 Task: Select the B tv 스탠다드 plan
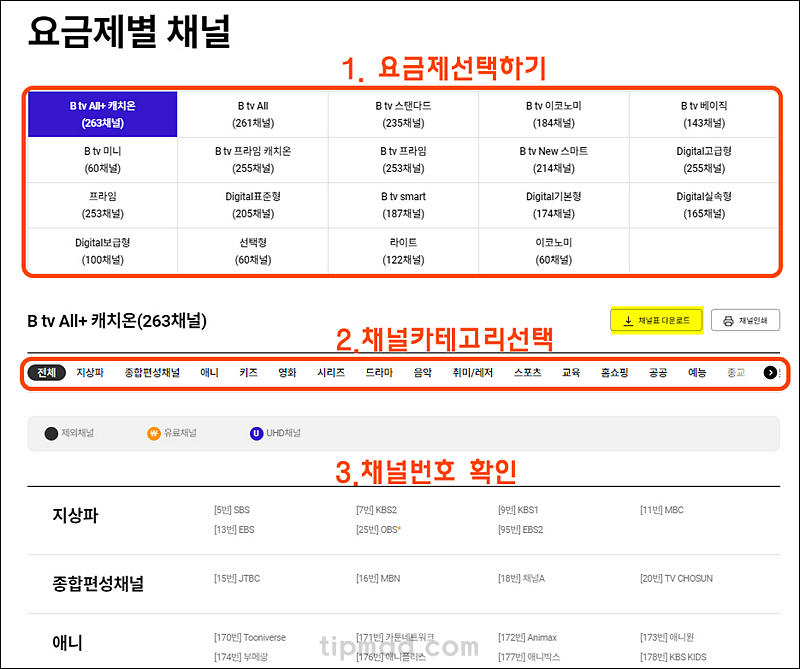tap(402, 113)
